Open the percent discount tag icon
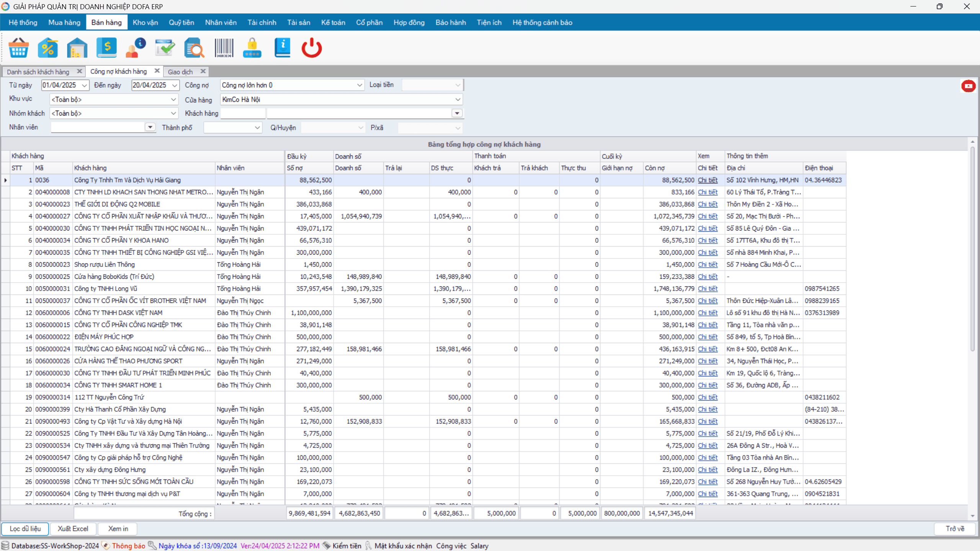The height and width of the screenshot is (551, 980). point(48,48)
